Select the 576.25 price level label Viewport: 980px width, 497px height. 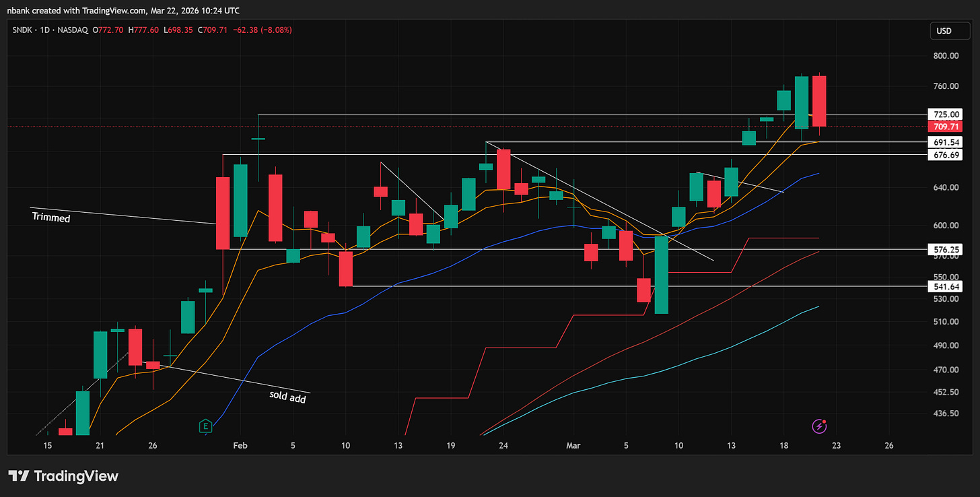pos(945,249)
